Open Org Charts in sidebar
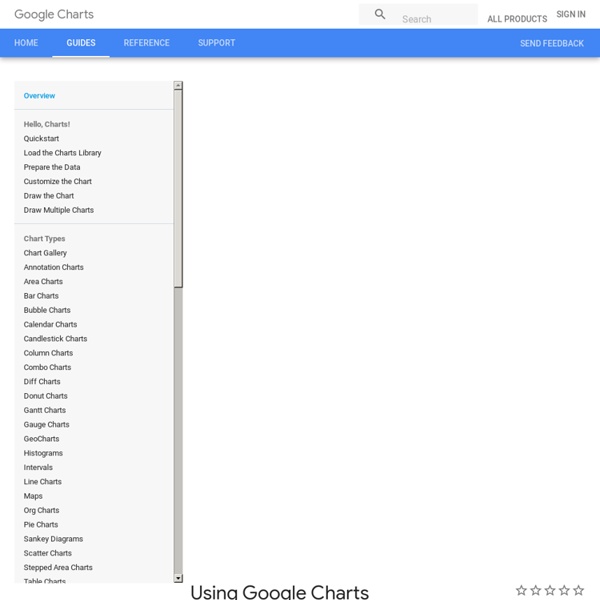 (x=41, y=510)
